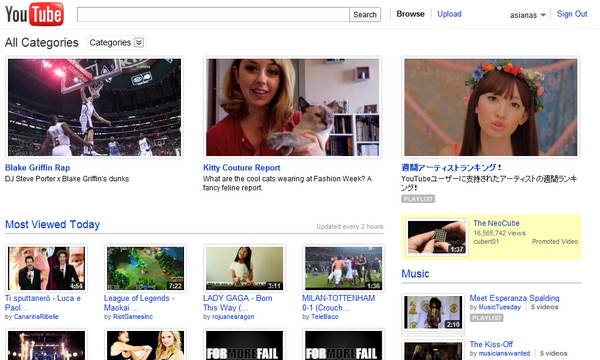Visit the TeleBaco channel
The width and height of the screenshot is (600, 360).
click(324, 317)
